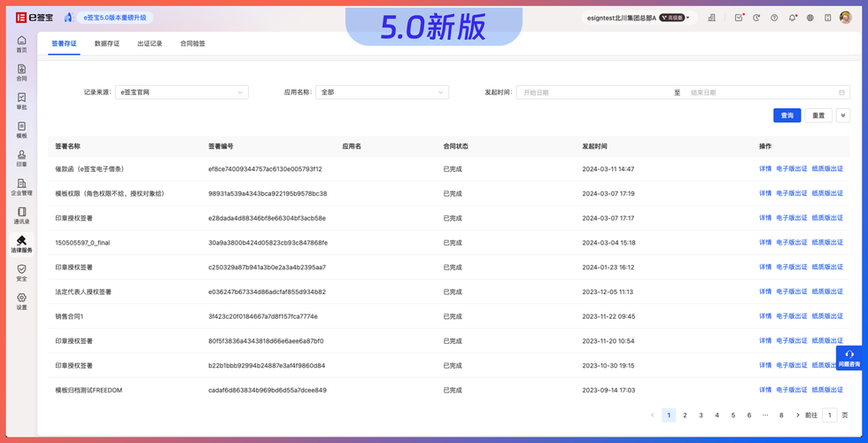
Task: Open 设置 settings in the sidebar
Action: [21, 301]
